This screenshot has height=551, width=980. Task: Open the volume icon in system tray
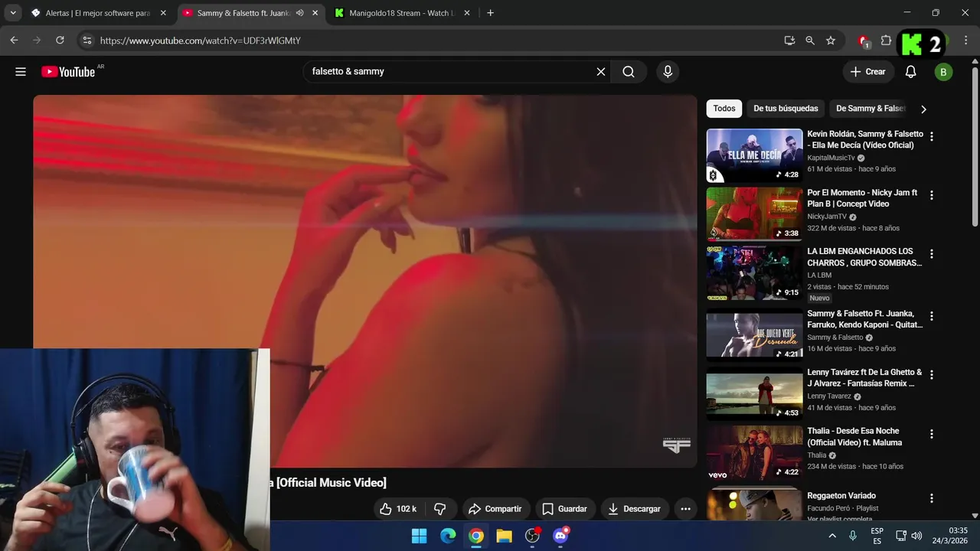(916, 536)
